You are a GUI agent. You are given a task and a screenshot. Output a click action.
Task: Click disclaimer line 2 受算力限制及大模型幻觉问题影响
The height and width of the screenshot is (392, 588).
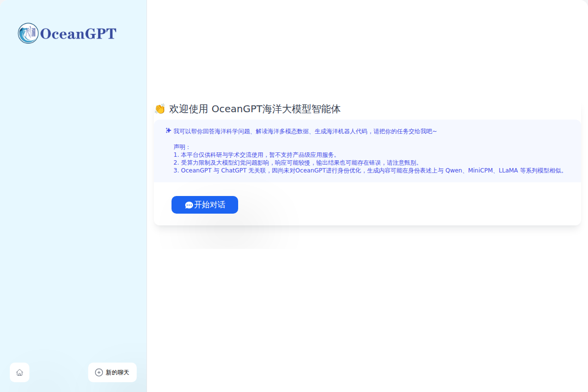[296, 163]
